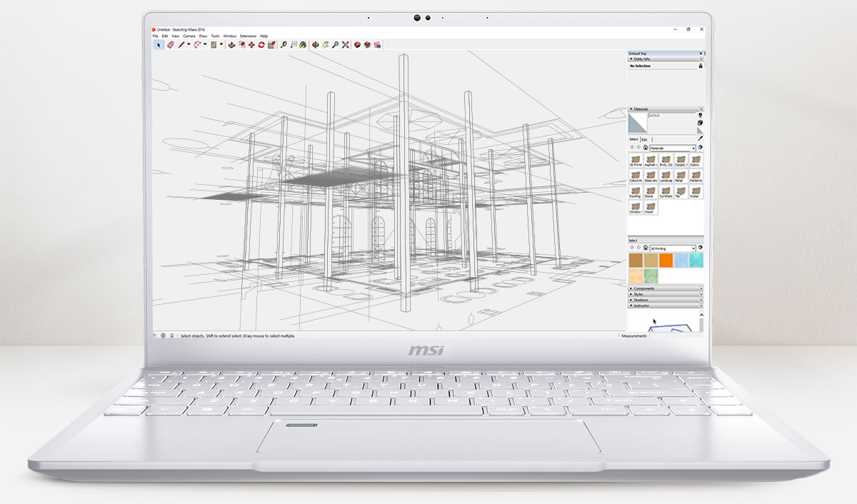Choose the Move tool with red arrows
This screenshot has height=504, width=857.
click(x=251, y=44)
